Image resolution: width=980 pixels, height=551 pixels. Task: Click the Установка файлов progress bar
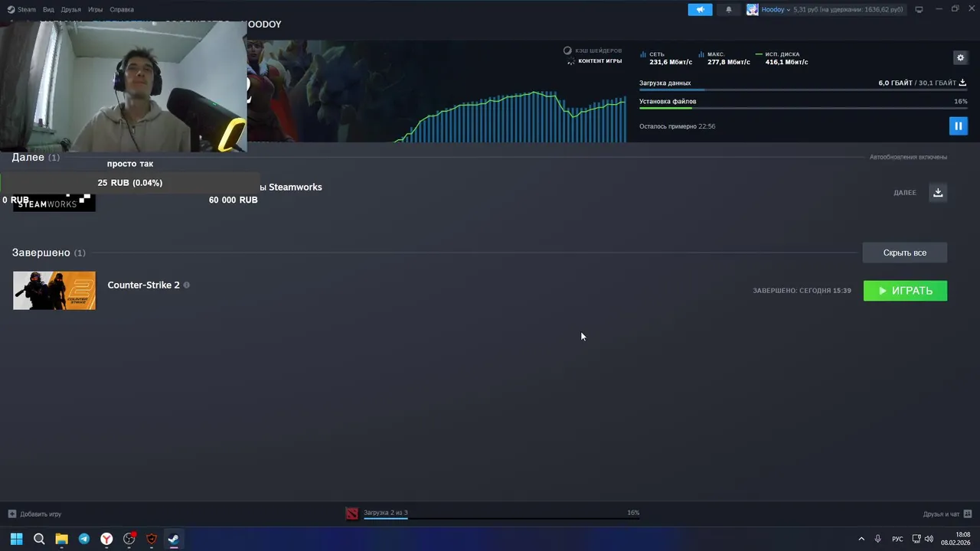803,109
